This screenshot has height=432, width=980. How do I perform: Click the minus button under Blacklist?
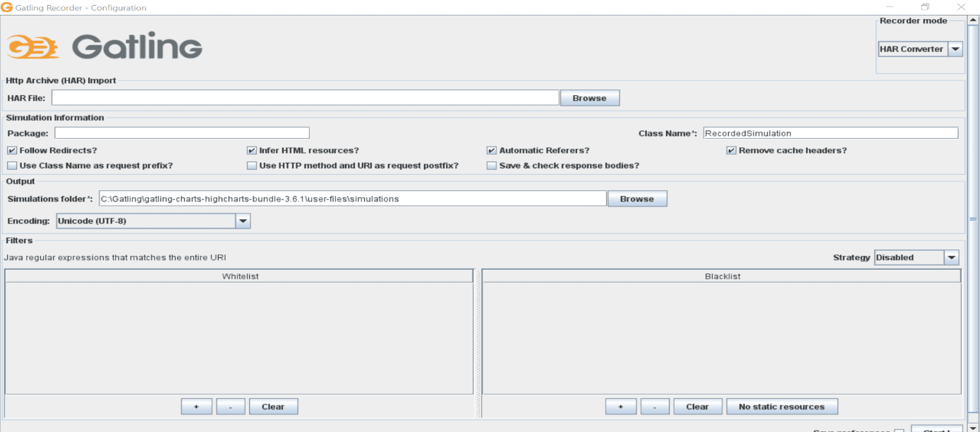[x=655, y=407]
